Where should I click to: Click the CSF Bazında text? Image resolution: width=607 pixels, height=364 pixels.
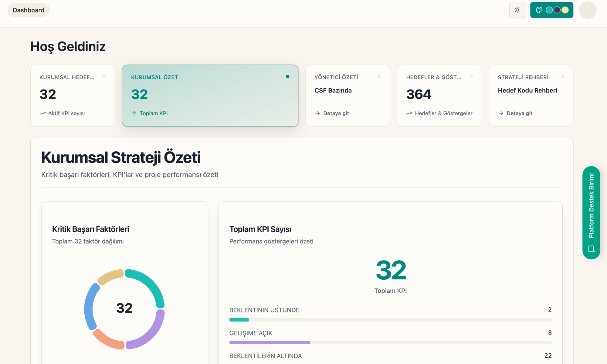pyautogui.click(x=333, y=90)
